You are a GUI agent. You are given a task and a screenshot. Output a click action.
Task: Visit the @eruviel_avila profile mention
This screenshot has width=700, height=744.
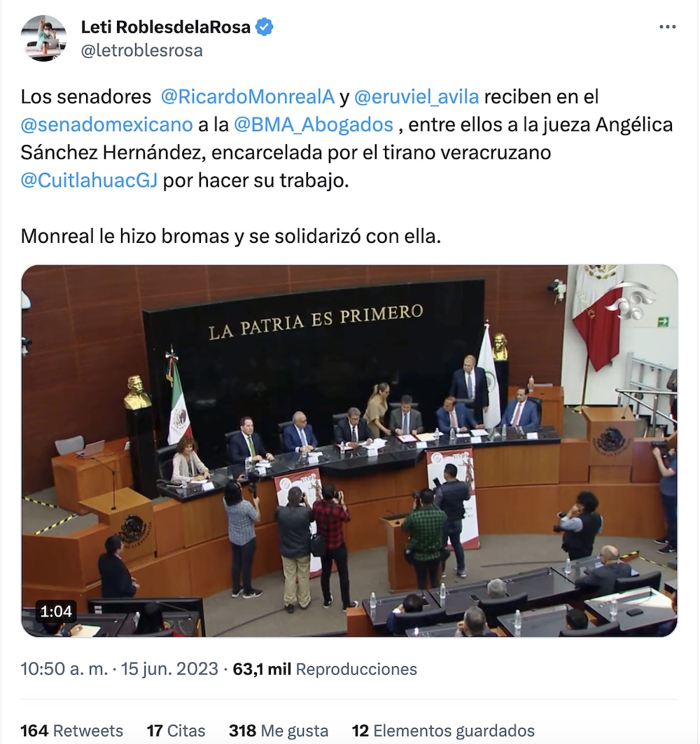(x=416, y=97)
